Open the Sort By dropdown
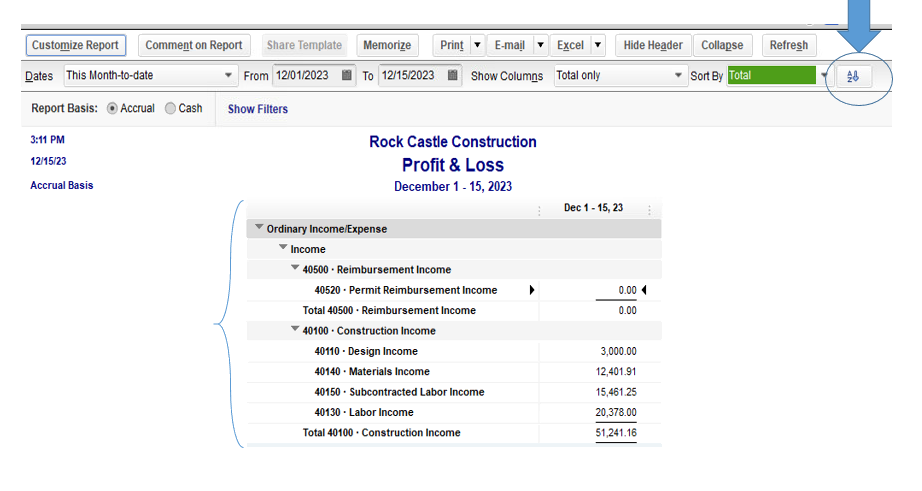Image resolution: width=922 pixels, height=491 pixels. 824,75
